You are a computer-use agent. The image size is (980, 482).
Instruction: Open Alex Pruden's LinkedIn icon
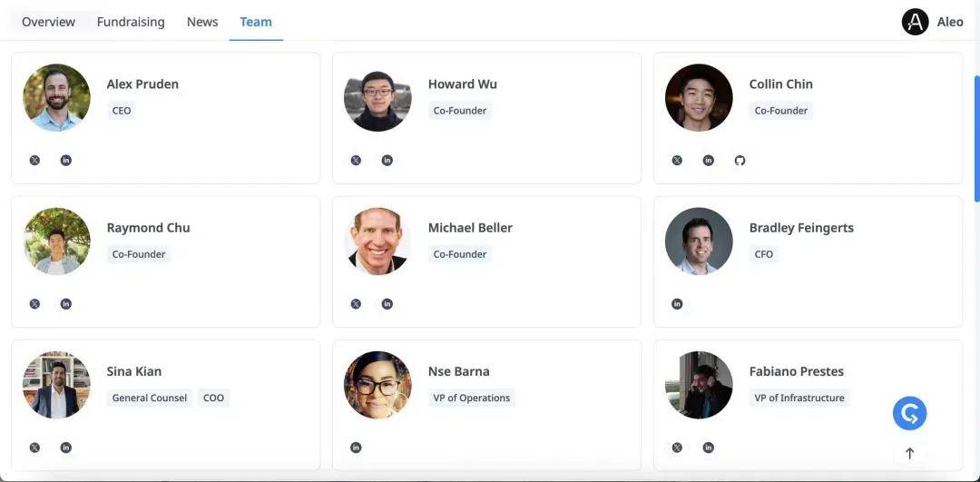coord(66,161)
